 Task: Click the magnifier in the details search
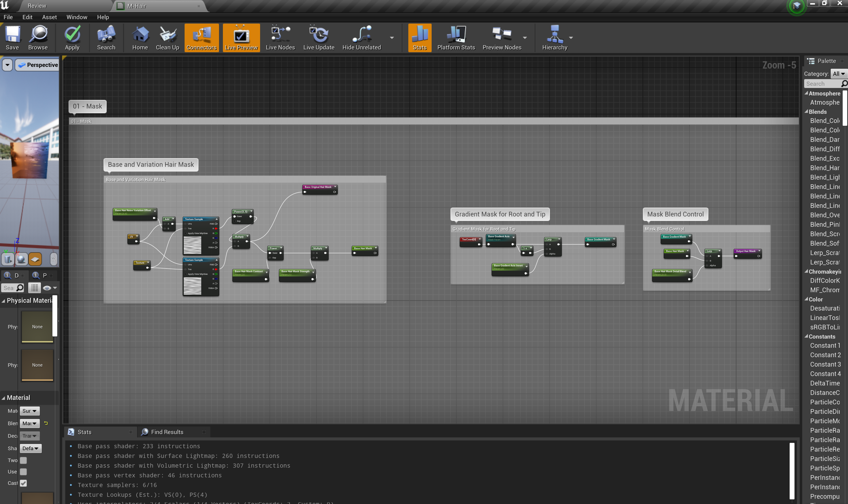point(20,288)
